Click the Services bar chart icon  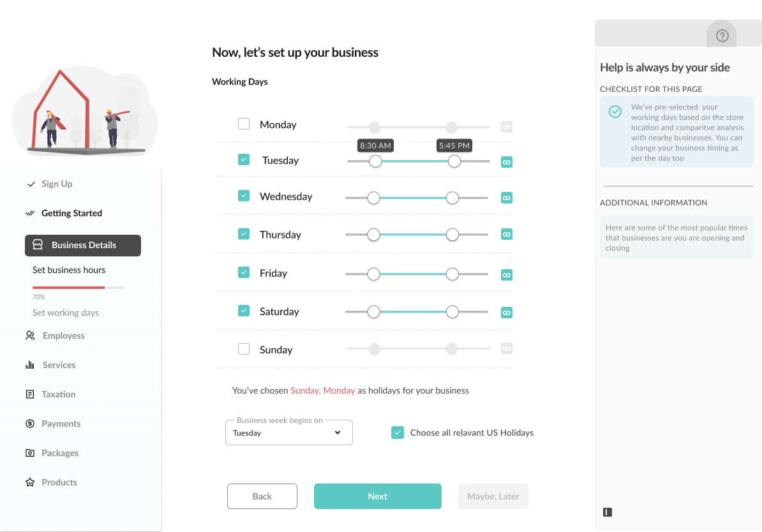click(30, 365)
